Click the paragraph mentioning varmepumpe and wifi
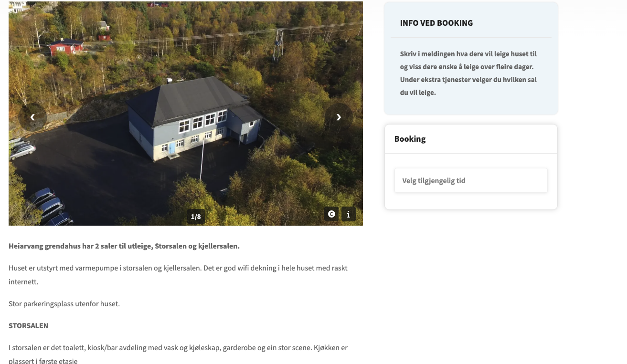627x364 pixels. pos(178,275)
